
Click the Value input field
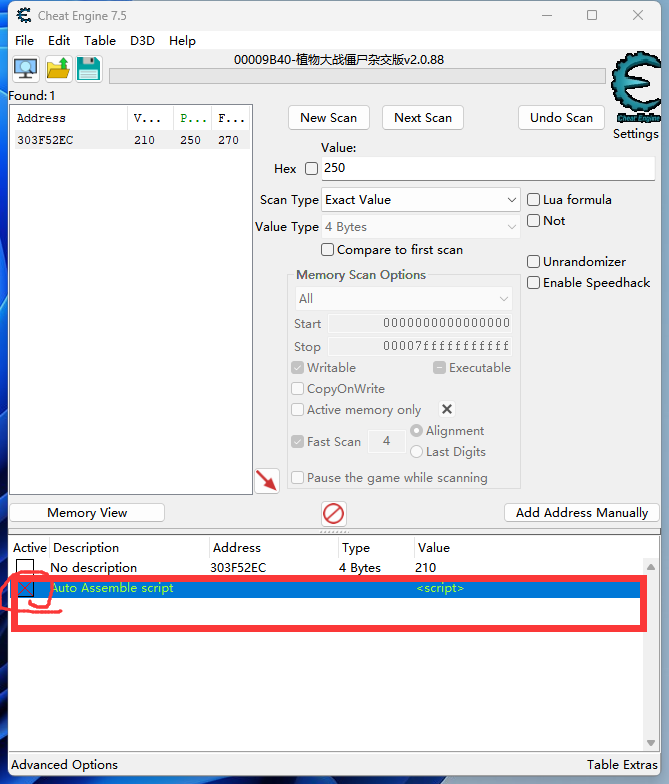tap(486, 168)
